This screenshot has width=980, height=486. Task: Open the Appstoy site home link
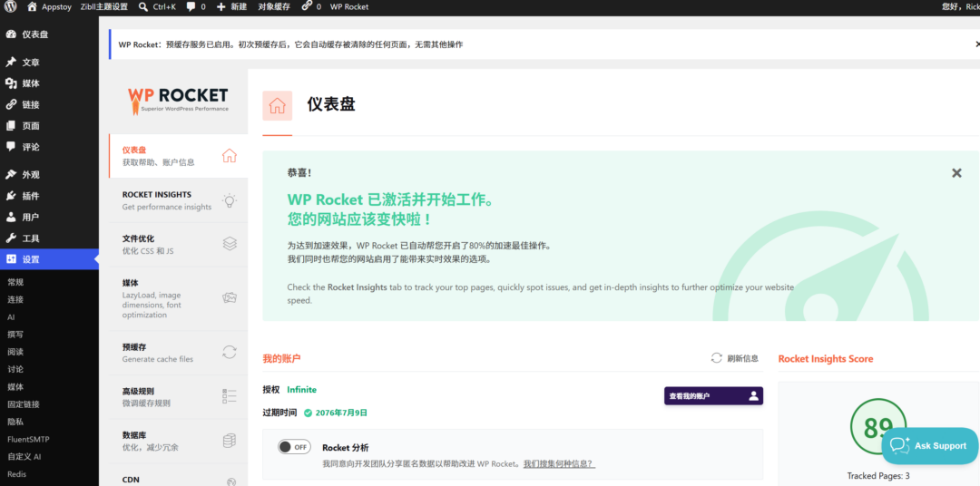click(51, 7)
